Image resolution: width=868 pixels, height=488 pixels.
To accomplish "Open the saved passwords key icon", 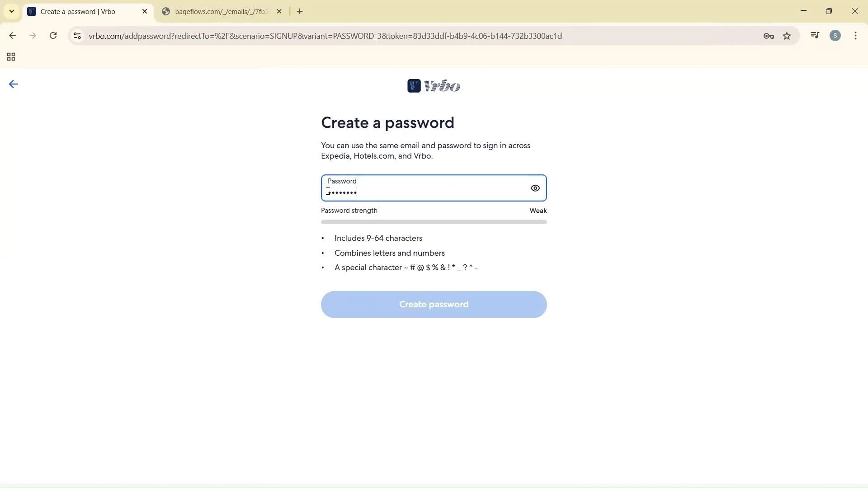I will tap(769, 36).
